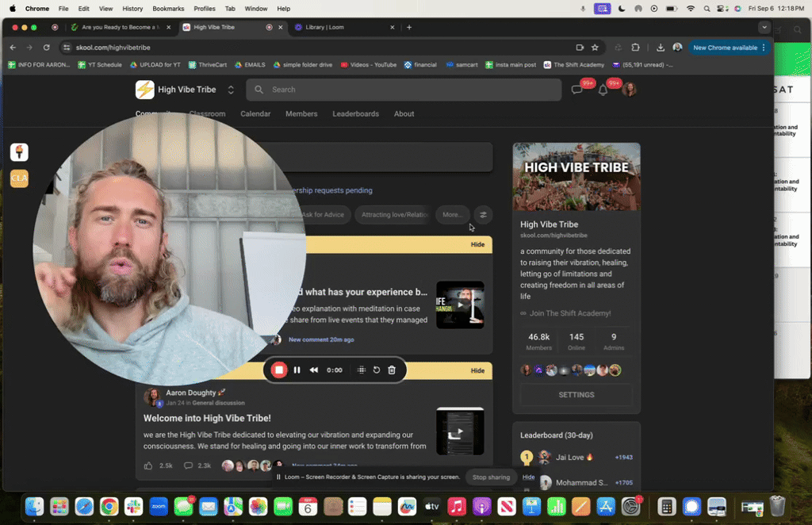Open the Calendar tab
Screen dimensions: 812x525
tap(255, 114)
